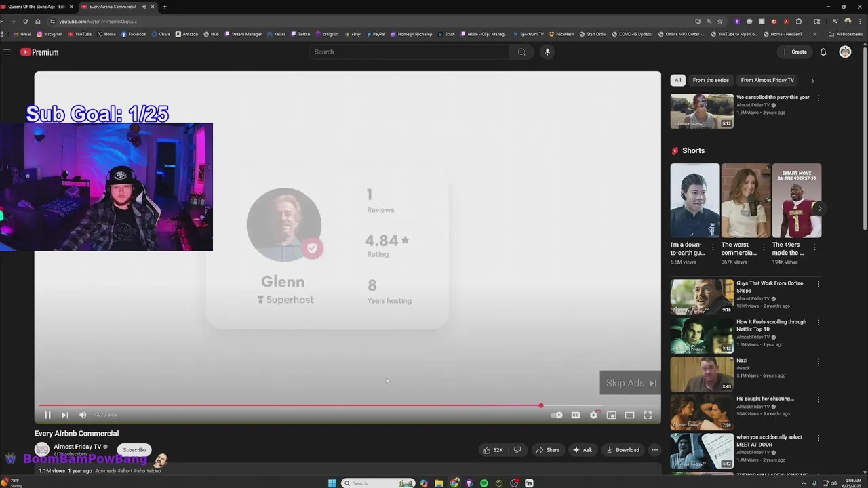Open the notifications bell
The image size is (868, 488).
pyautogui.click(x=823, y=52)
